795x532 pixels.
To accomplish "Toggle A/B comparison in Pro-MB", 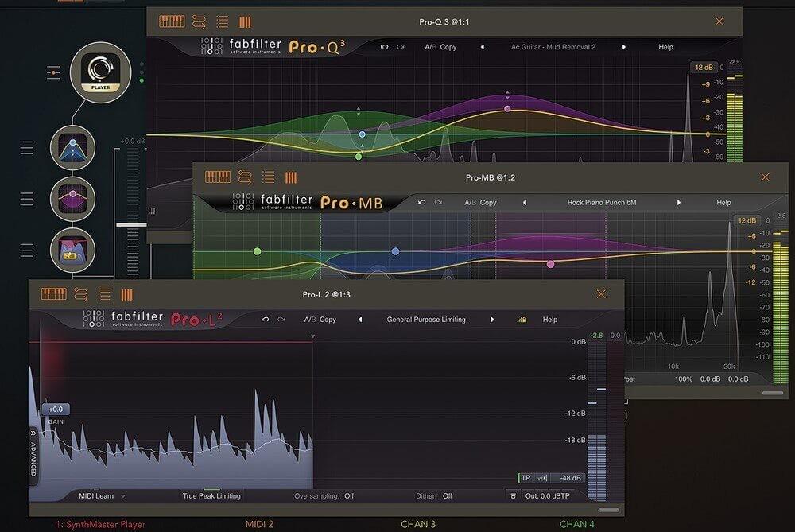I will (470, 202).
